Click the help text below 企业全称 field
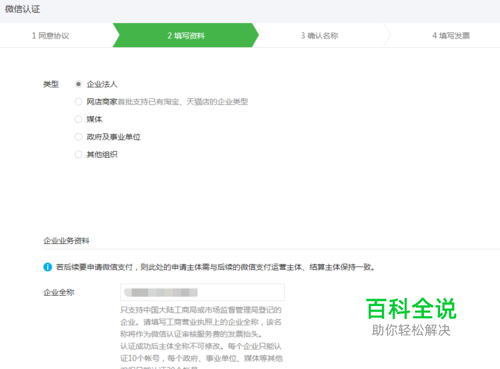 (202, 337)
